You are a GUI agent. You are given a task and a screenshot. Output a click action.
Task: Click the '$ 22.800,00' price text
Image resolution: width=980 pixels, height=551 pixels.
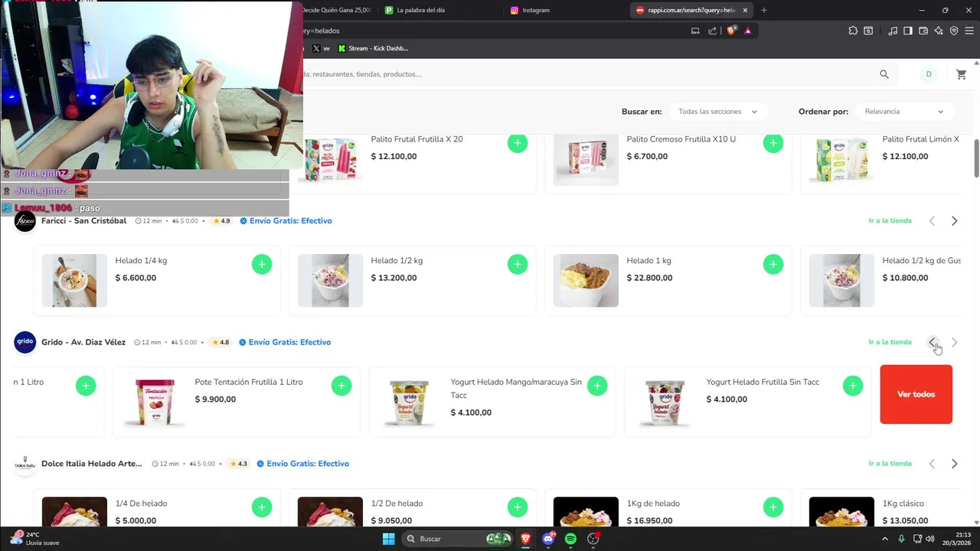point(649,278)
